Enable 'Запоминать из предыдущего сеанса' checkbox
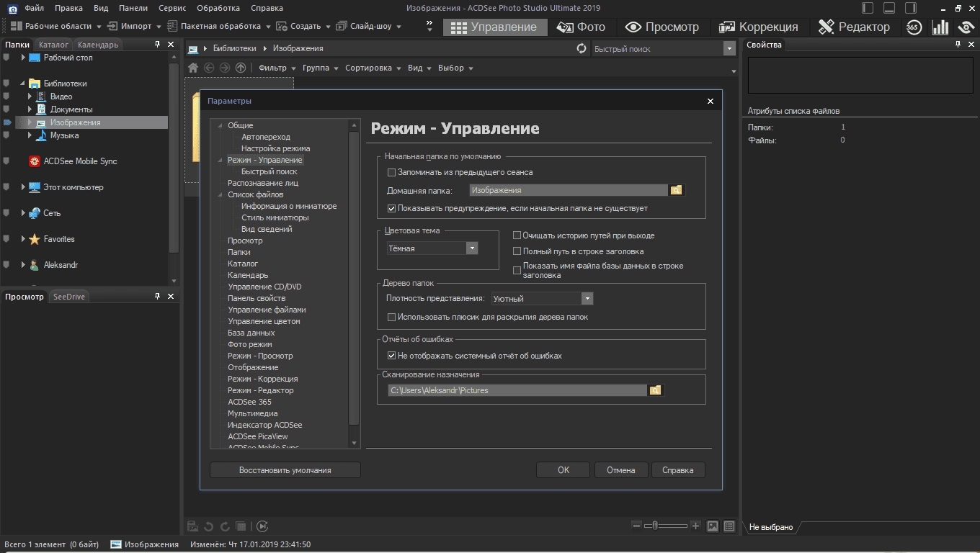 point(392,172)
